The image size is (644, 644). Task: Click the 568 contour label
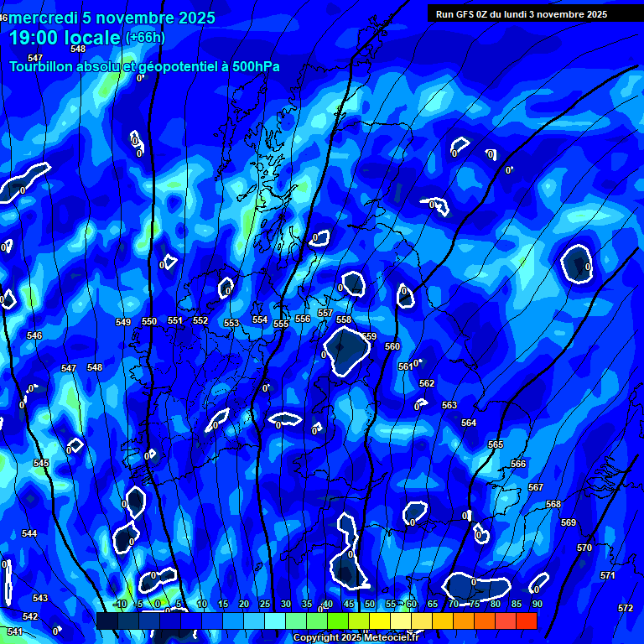[553, 504]
